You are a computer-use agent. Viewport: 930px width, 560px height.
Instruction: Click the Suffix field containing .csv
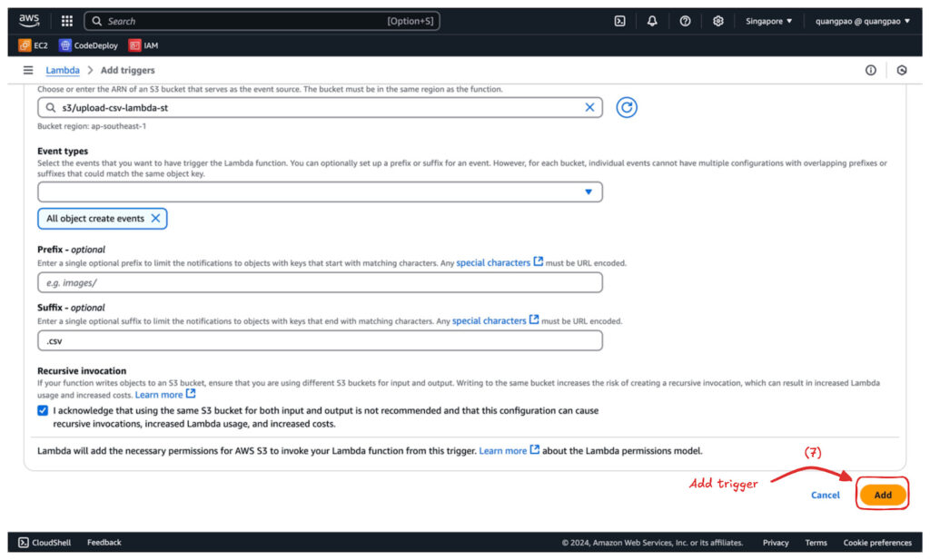[320, 340]
